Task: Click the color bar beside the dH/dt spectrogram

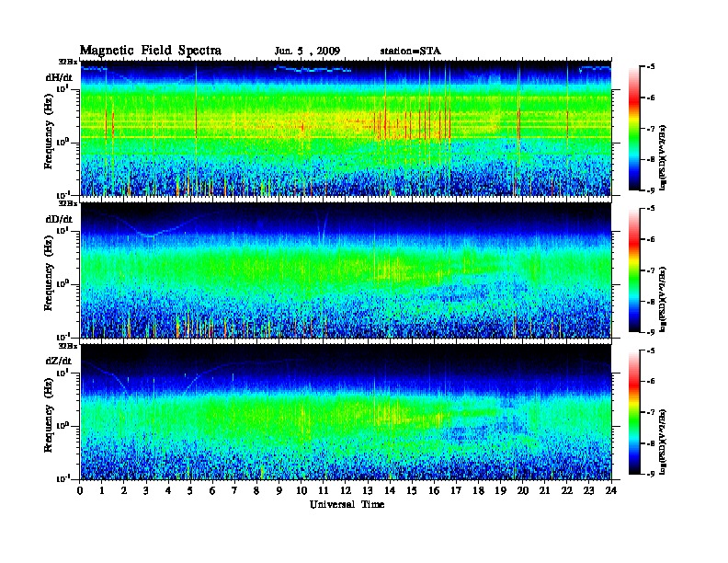Action: click(634, 128)
